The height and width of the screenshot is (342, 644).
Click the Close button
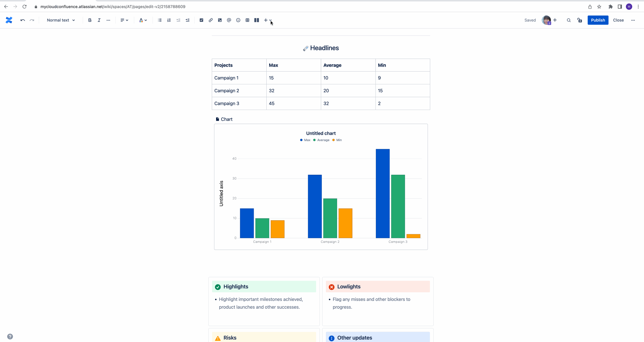tap(618, 20)
